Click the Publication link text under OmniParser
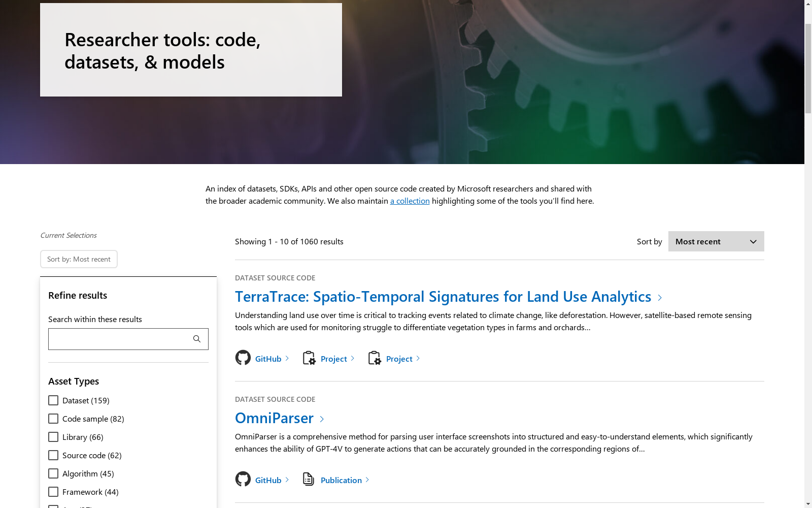Screen dimensions: 812x508 341,480
